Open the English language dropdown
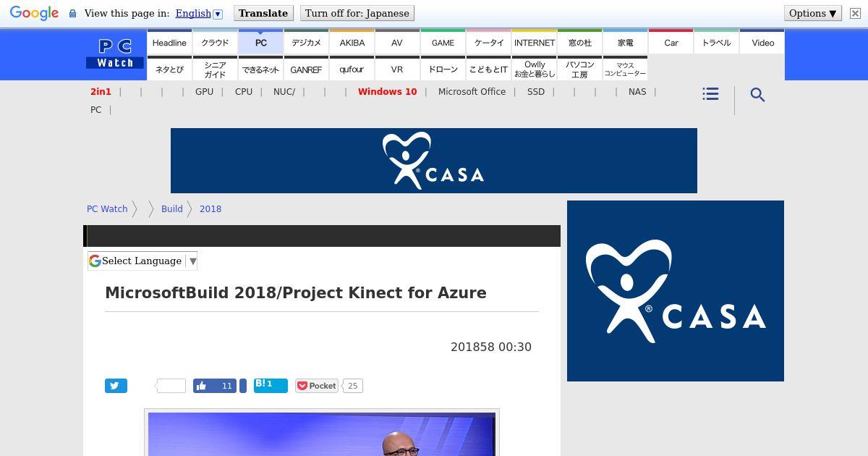Image resolution: width=868 pixels, height=456 pixels. tap(199, 13)
